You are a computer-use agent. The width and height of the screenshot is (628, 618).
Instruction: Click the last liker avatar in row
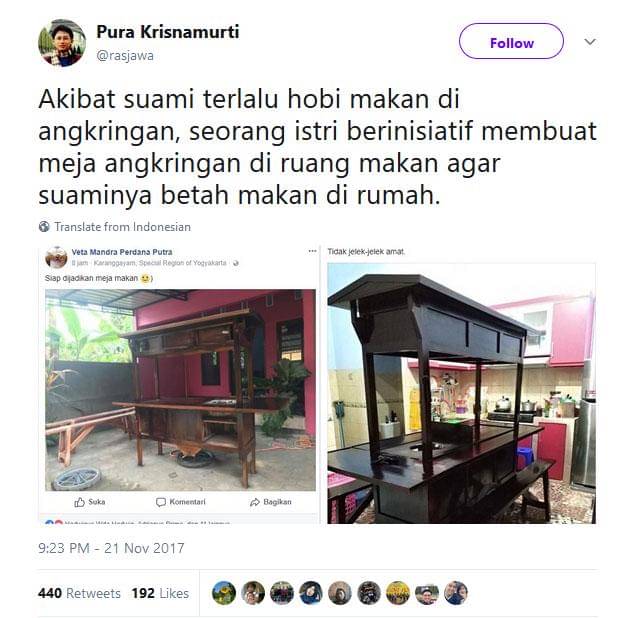[x=456, y=593]
